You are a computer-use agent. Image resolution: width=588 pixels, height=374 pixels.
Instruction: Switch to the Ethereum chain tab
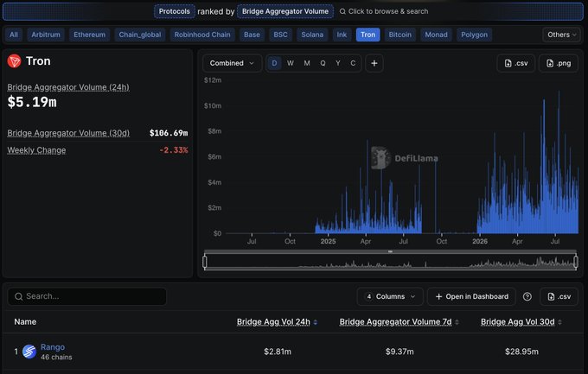point(90,35)
